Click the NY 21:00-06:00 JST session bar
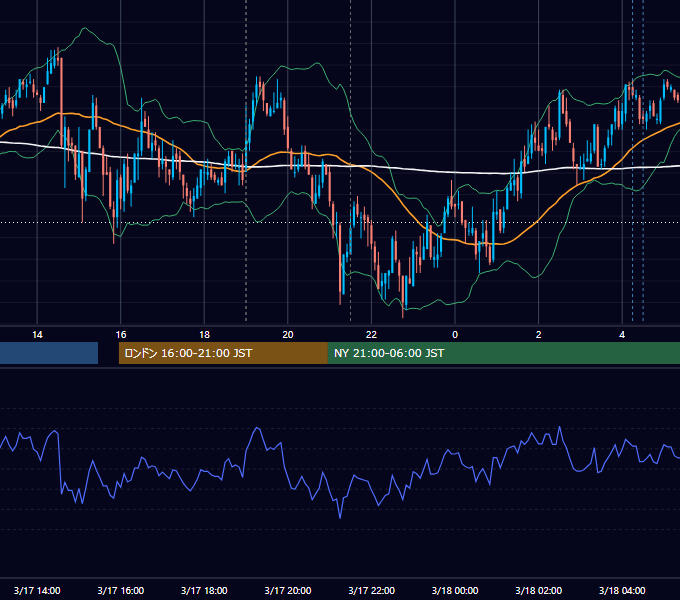Image resolution: width=680 pixels, height=600 pixels. (503, 353)
